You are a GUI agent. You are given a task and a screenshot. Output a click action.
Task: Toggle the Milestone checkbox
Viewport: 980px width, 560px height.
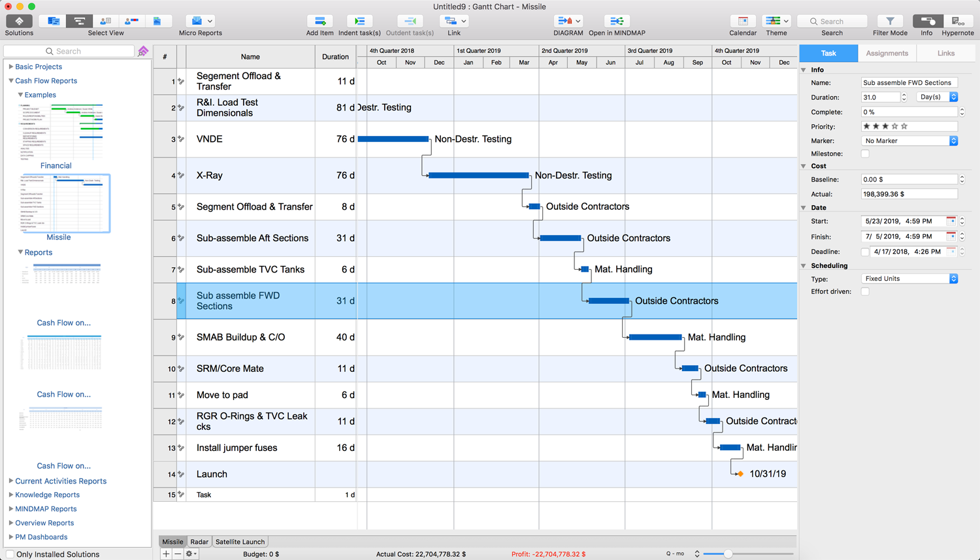tap(865, 154)
